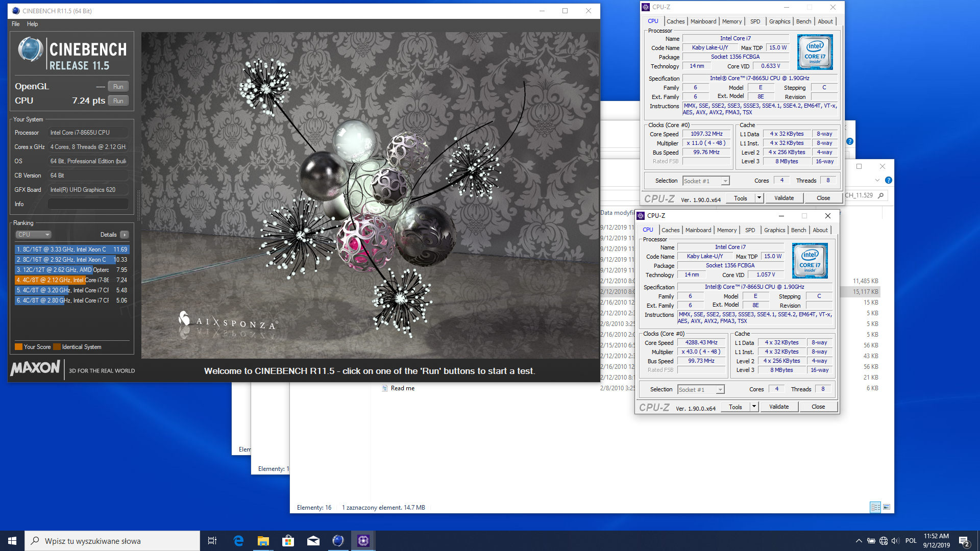Open the Mail app from taskbar
The image size is (980, 551).
click(313, 541)
